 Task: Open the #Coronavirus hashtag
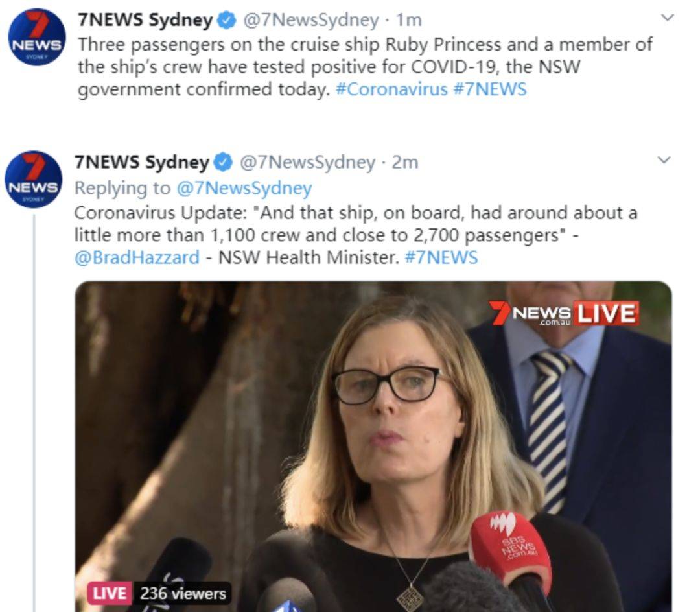click(x=391, y=89)
